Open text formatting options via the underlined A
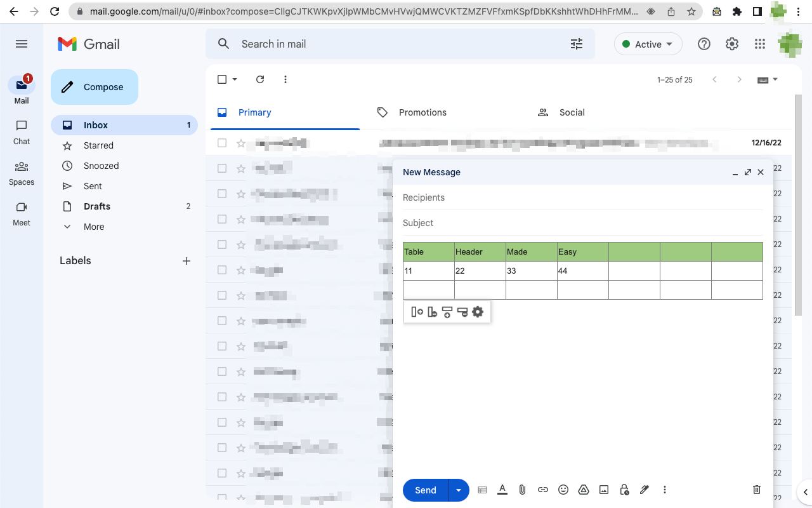 (502, 490)
